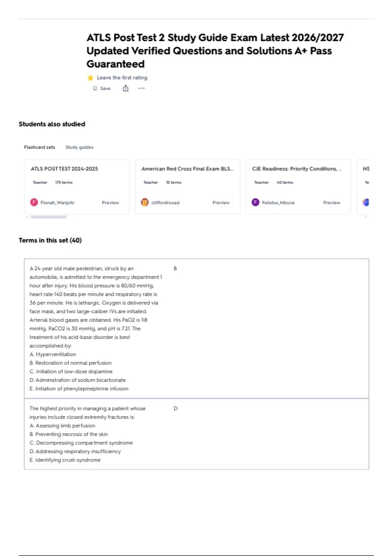Select the 24 year old pedestrian flashcard
The width and height of the screenshot is (392, 556).
coord(196,328)
